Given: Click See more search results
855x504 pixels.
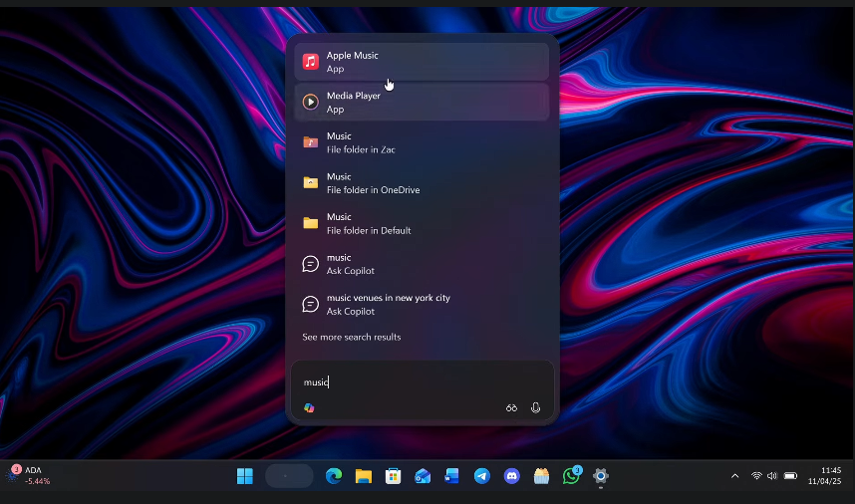Looking at the screenshot, I should tap(351, 337).
